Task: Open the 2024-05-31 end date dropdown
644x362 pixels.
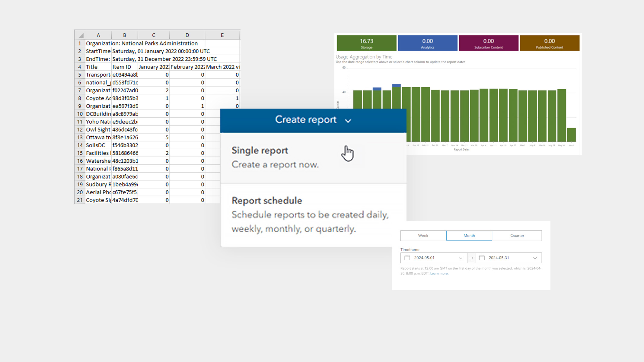Action: [535, 258]
